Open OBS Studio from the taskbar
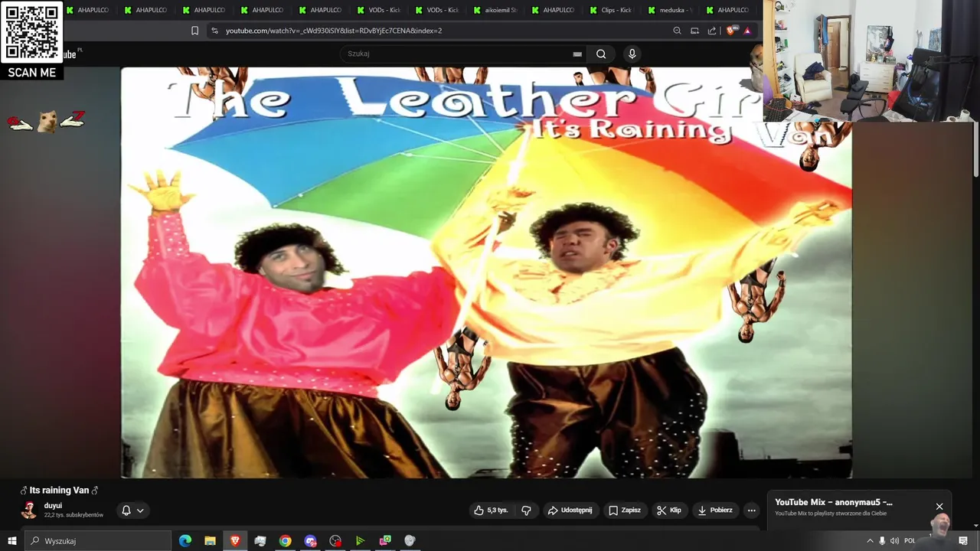 [335, 541]
